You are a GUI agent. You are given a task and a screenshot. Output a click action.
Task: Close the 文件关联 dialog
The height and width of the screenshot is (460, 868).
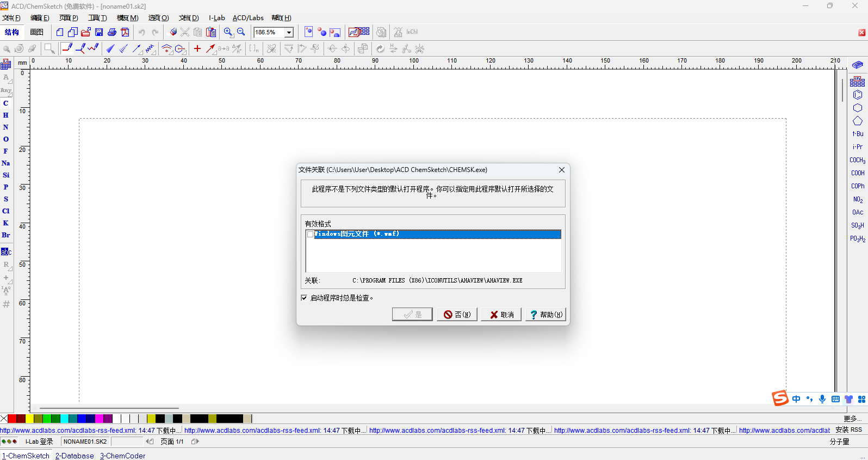(562, 170)
